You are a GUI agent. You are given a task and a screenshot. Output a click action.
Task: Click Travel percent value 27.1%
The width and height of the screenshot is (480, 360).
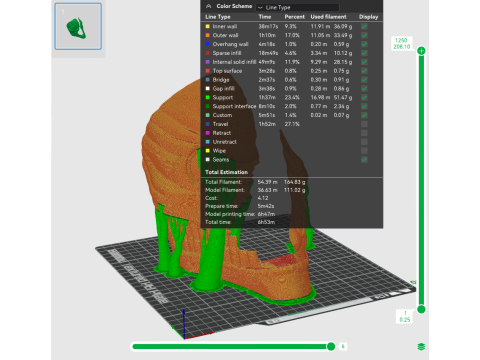coord(292,124)
